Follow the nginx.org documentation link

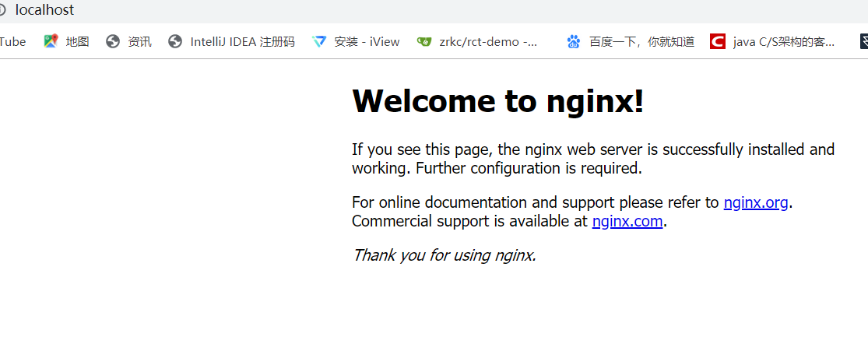756,202
